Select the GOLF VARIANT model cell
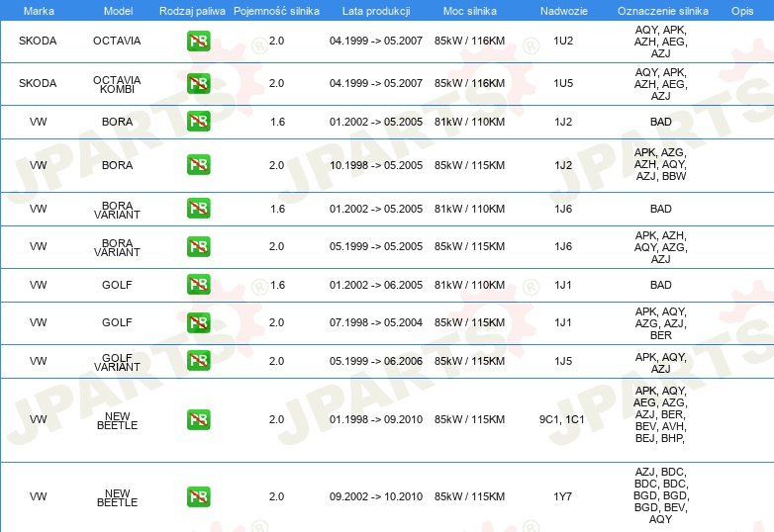The image size is (774, 532). 117,362
